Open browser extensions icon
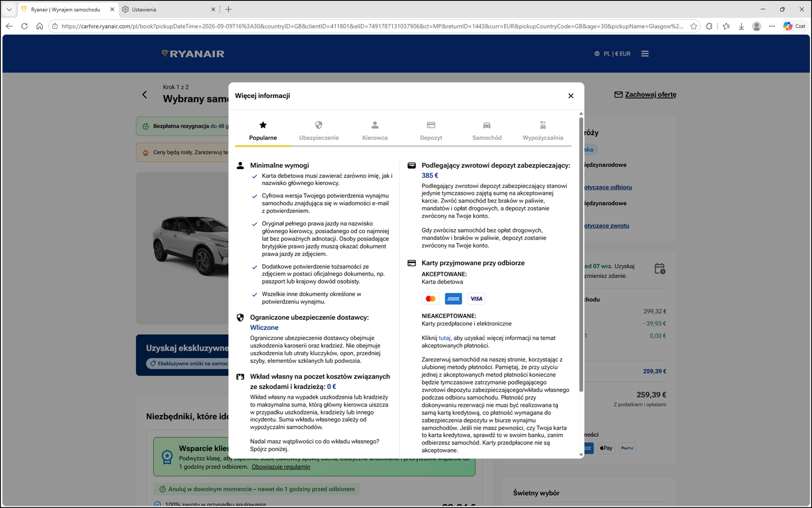Image resolution: width=812 pixels, height=508 pixels. pyautogui.click(x=709, y=26)
